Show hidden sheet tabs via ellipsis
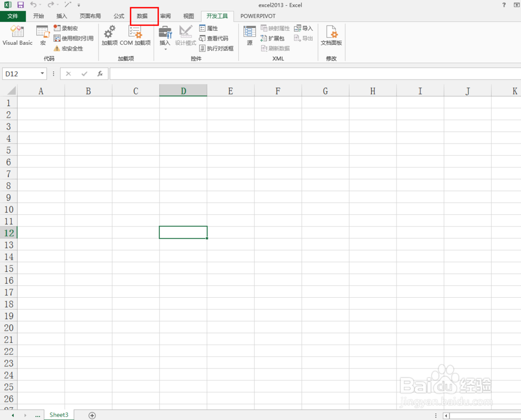The width and height of the screenshot is (521, 420). pyautogui.click(x=38, y=415)
